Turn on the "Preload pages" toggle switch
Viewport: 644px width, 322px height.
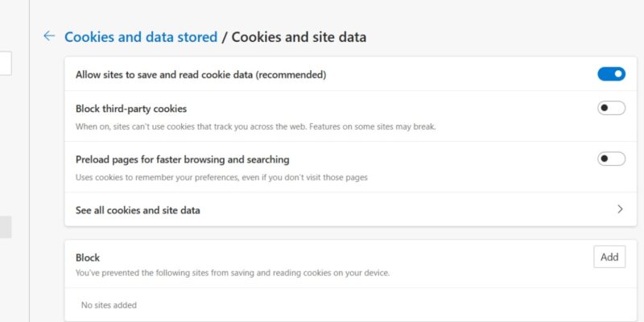point(611,159)
